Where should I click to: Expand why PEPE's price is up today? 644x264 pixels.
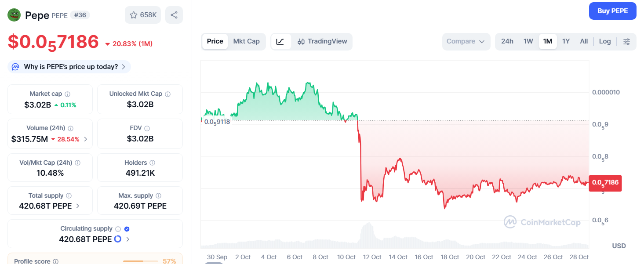pos(69,66)
